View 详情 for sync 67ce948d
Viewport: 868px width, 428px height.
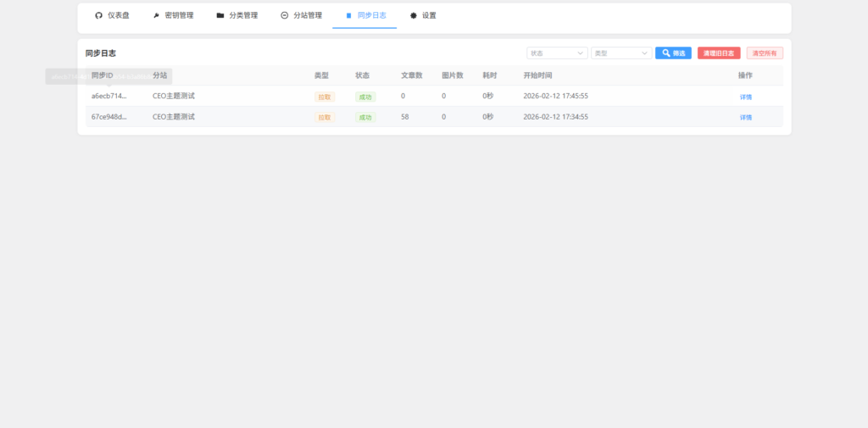coord(745,117)
